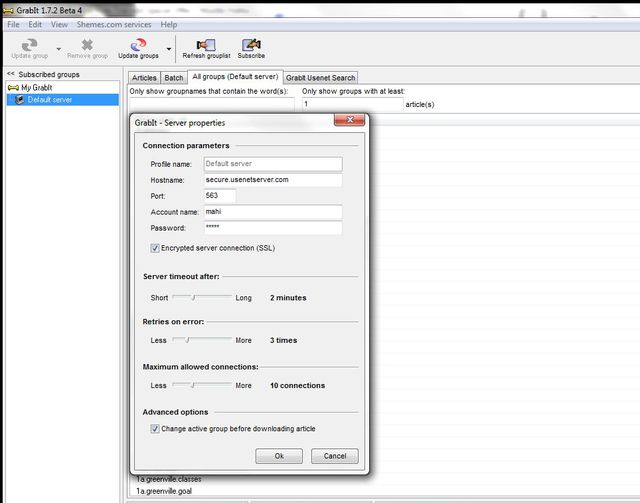Toggle Encrypted server connection (SSL) checkbox
The width and height of the screenshot is (640, 503).
point(155,248)
